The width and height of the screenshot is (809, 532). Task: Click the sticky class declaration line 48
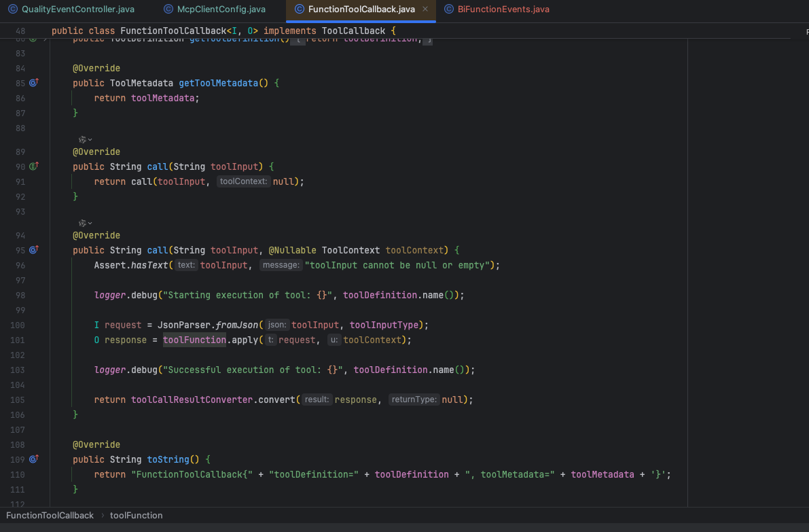(x=224, y=31)
